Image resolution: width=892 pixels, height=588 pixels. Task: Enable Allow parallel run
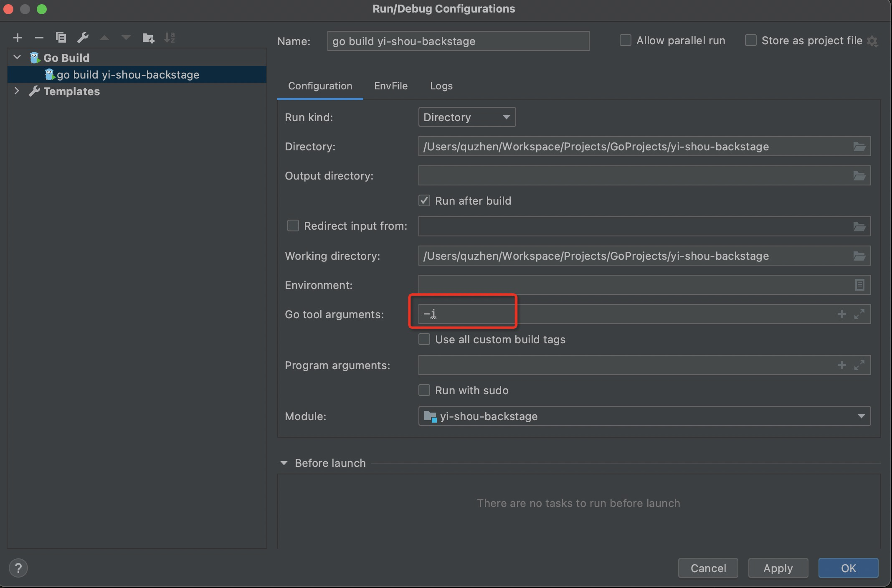(x=625, y=41)
